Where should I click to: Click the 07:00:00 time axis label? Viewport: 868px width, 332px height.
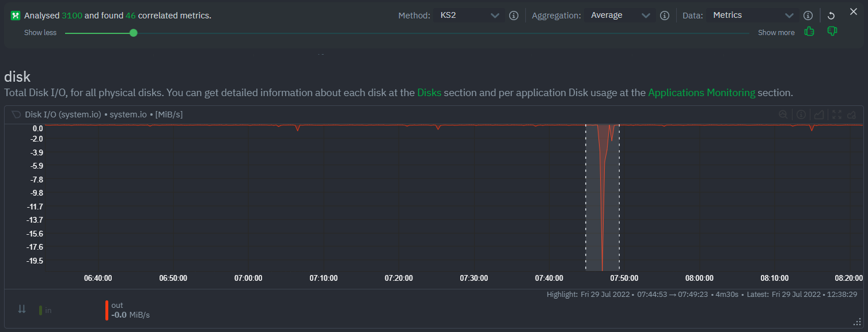(248, 278)
